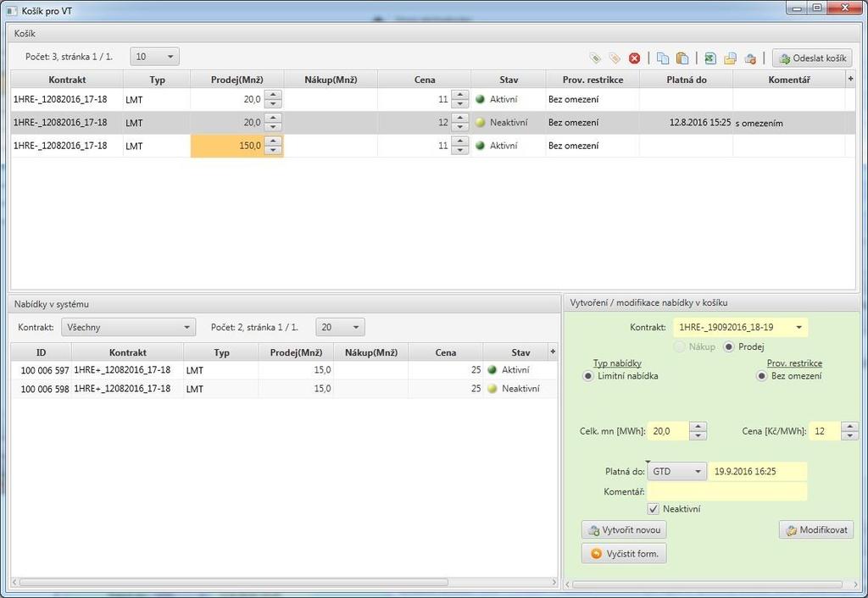Select Limitní nabídka offer type
Viewport: 868px width, 598px height.
[x=588, y=376]
